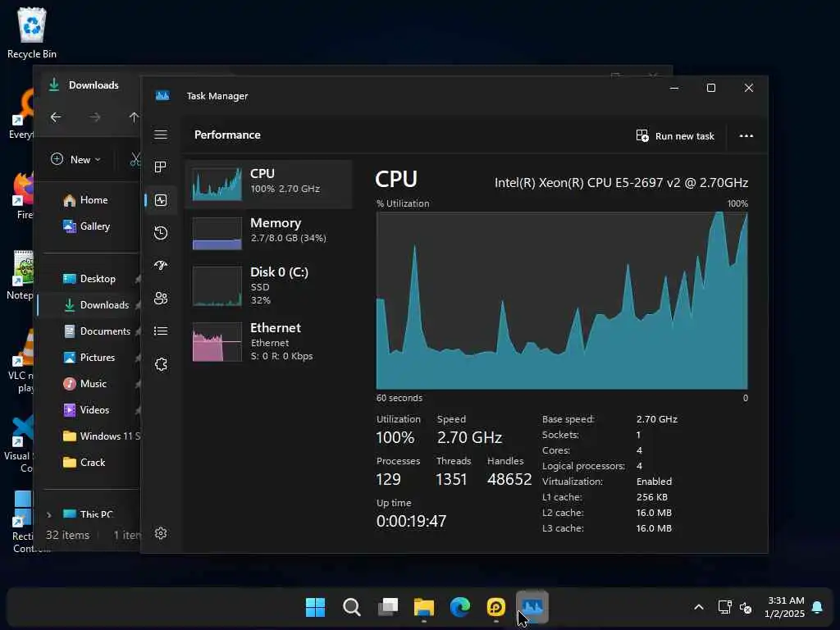Open Startup apps icon in Task Manager
This screenshot has width=840, height=630.
point(161,266)
